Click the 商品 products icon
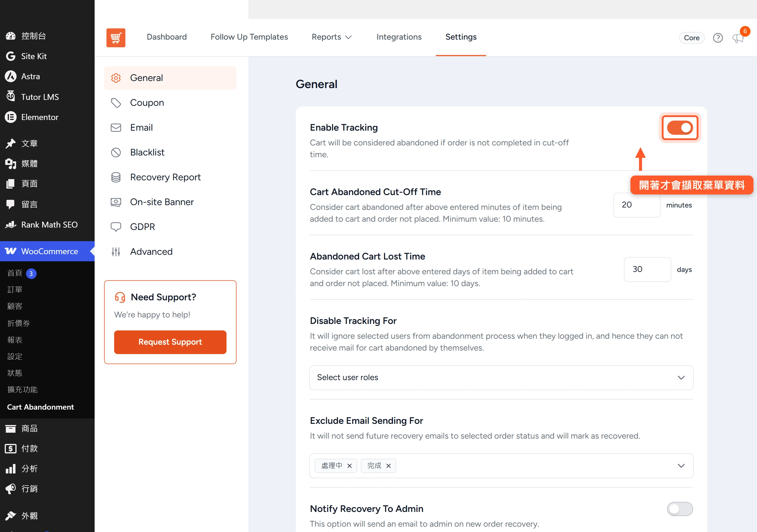 pos(11,429)
